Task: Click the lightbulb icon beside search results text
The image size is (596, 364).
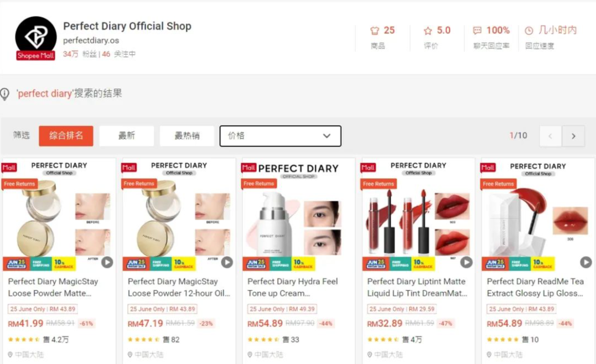Action: [4, 94]
